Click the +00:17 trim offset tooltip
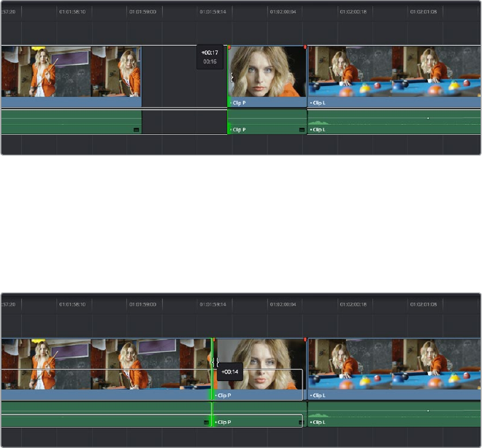Screen dimensions: 482x448 click(x=210, y=53)
